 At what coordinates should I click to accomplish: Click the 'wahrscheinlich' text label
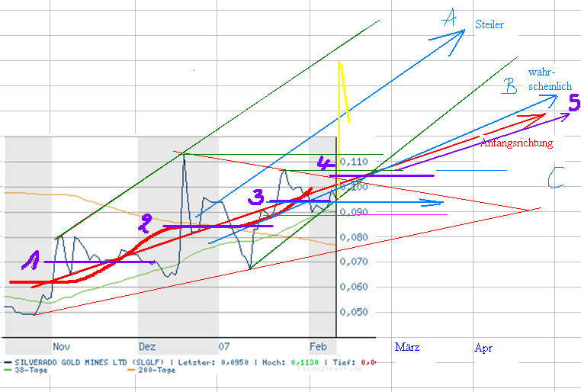tap(550, 79)
